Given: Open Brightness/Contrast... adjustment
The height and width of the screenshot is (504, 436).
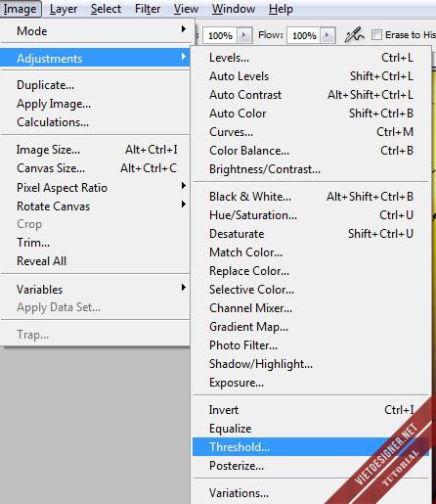Looking at the screenshot, I should [x=311, y=169].
